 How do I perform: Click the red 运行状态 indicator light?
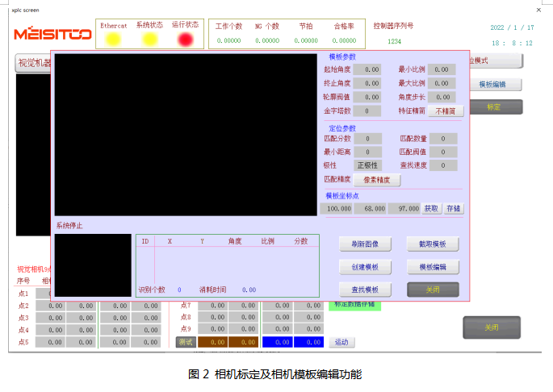tap(186, 40)
